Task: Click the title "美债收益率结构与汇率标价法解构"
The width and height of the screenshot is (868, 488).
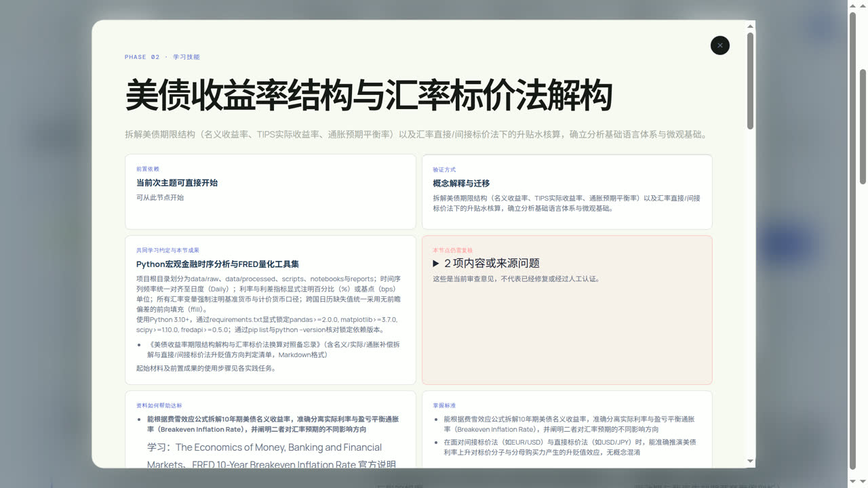Action: (x=368, y=94)
